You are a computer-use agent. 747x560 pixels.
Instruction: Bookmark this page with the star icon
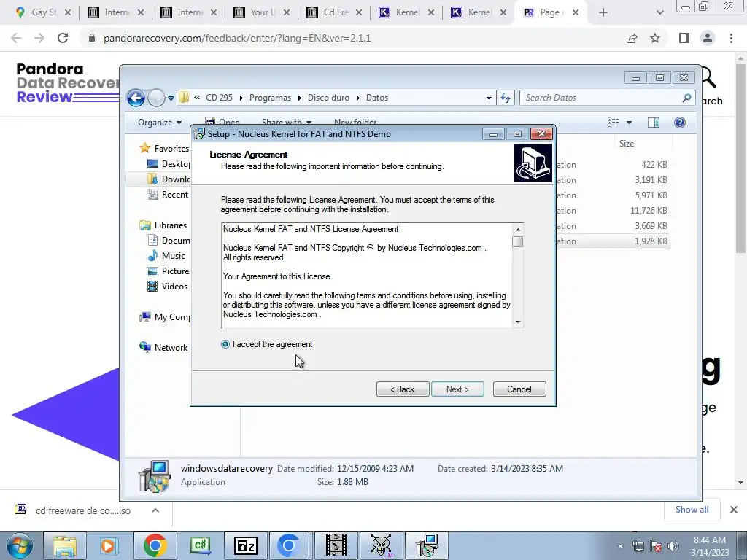[x=655, y=38]
